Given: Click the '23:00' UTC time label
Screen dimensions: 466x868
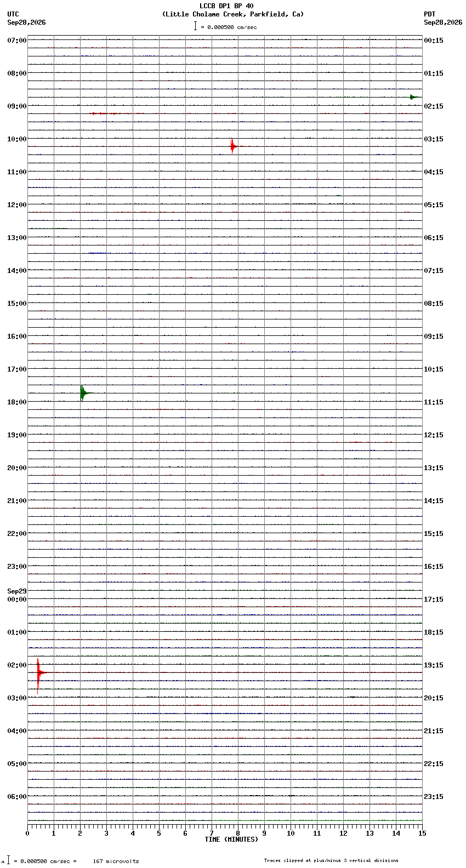Looking at the screenshot, I should click(x=17, y=567).
